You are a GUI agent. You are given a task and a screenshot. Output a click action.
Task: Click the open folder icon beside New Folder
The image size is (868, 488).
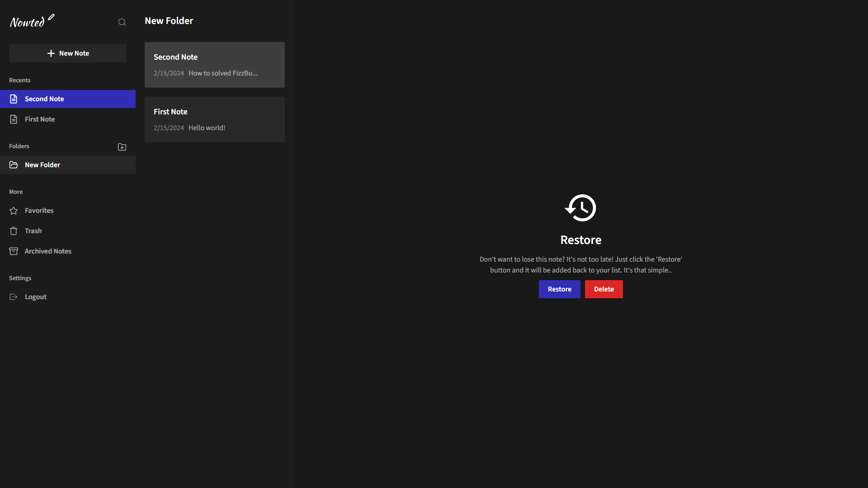pyautogui.click(x=14, y=165)
